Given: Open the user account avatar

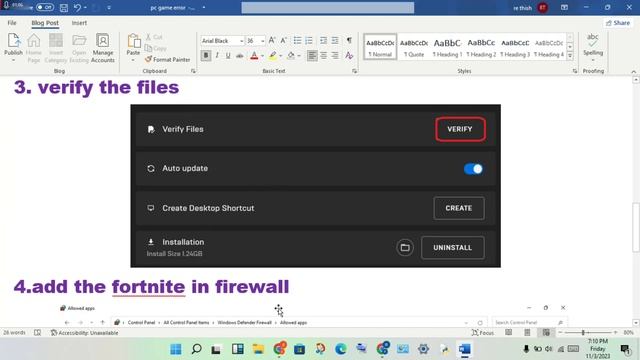Looking at the screenshot, I should click(543, 7).
